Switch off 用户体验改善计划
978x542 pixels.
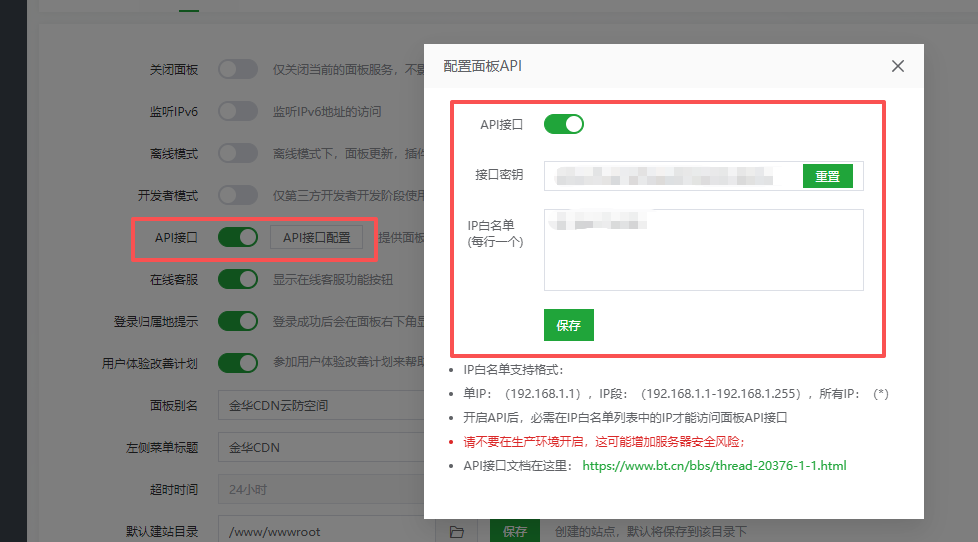tap(238, 363)
